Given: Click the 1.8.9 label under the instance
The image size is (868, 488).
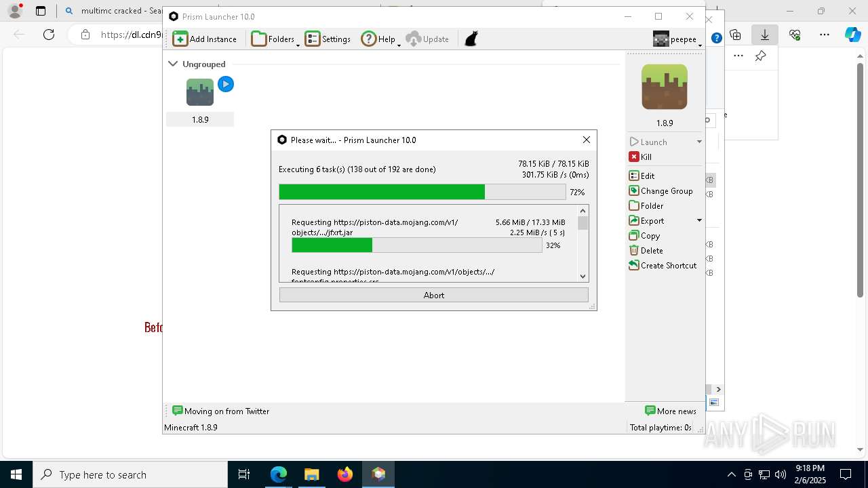Looking at the screenshot, I should (x=200, y=119).
